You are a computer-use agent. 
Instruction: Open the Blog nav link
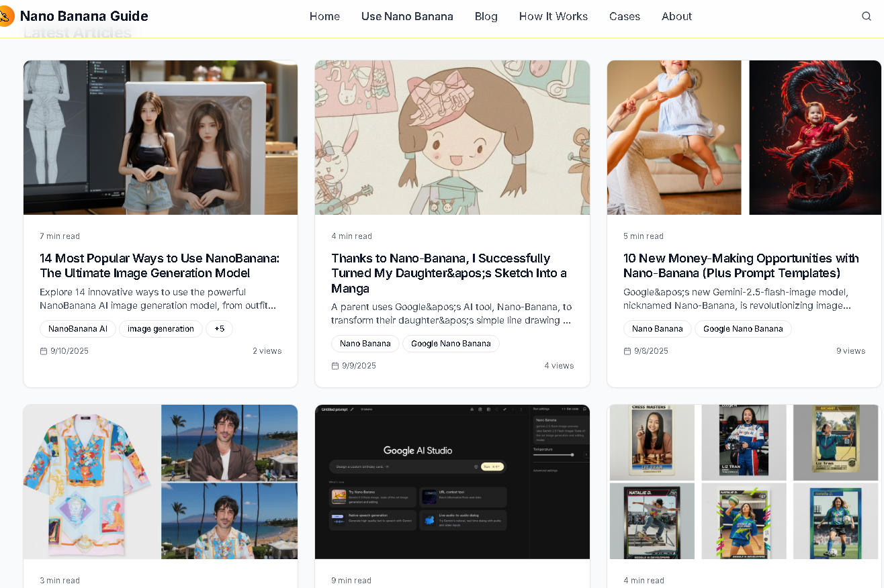(486, 16)
